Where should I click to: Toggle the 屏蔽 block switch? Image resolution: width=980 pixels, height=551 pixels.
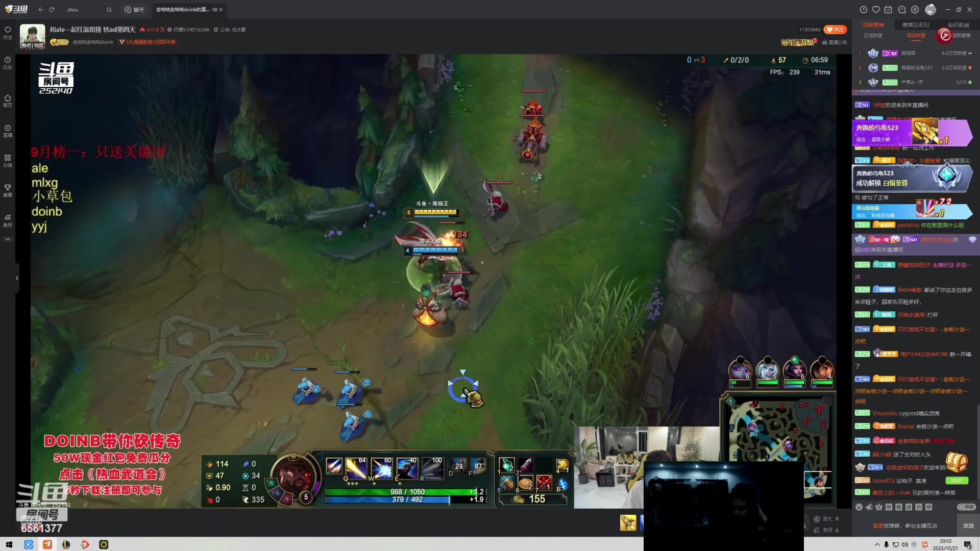pos(966,507)
